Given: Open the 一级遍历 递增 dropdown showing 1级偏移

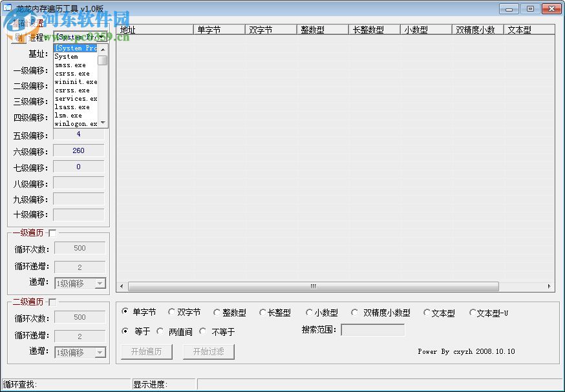Looking at the screenshot, I should [100, 283].
